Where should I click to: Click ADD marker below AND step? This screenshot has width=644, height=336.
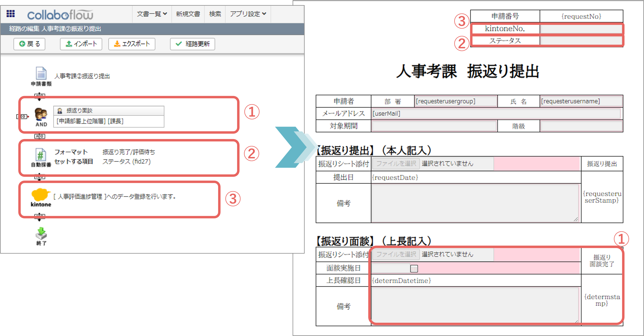(40, 136)
